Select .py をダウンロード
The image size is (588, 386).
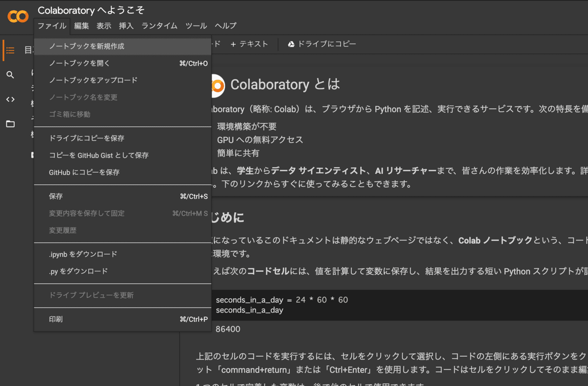(x=122, y=271)
